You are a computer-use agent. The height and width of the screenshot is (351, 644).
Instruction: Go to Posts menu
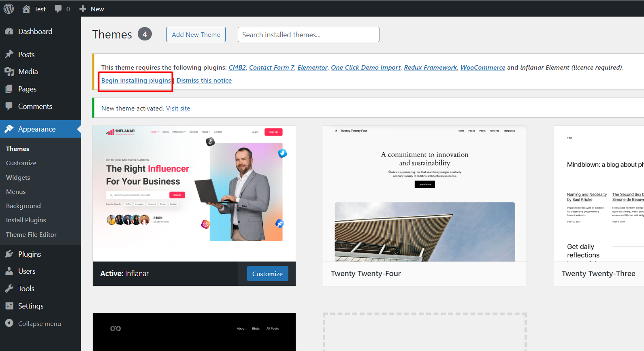(26, 55)
